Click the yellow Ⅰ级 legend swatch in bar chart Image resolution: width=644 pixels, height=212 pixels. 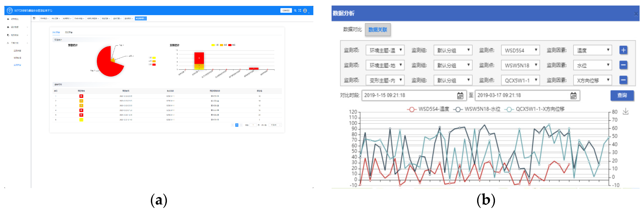click(213, 45)
